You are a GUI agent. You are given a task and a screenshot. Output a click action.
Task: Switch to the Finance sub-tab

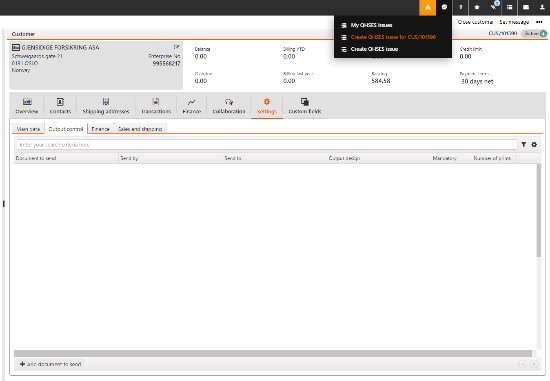coord(100,129)
